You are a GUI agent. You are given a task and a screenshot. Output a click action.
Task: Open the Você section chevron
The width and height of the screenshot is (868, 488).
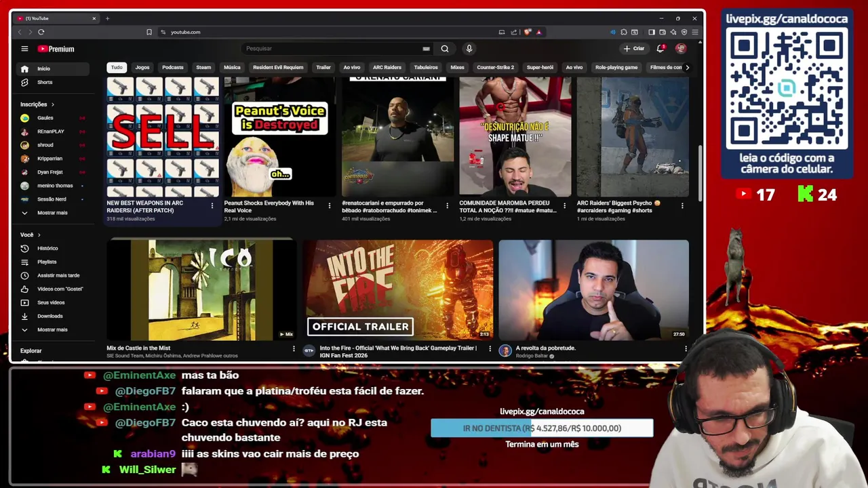[x=39, y=235]
